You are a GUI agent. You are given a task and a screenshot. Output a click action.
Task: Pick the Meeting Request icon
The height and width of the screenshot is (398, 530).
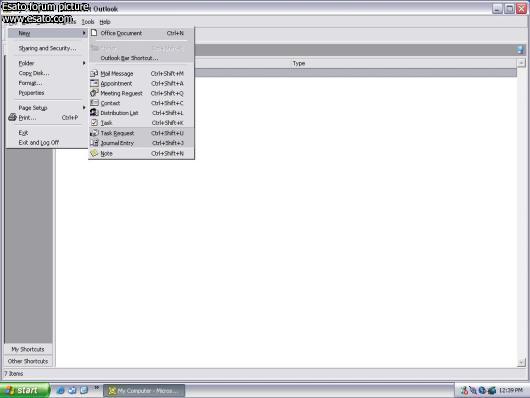[x=94, y=93]
